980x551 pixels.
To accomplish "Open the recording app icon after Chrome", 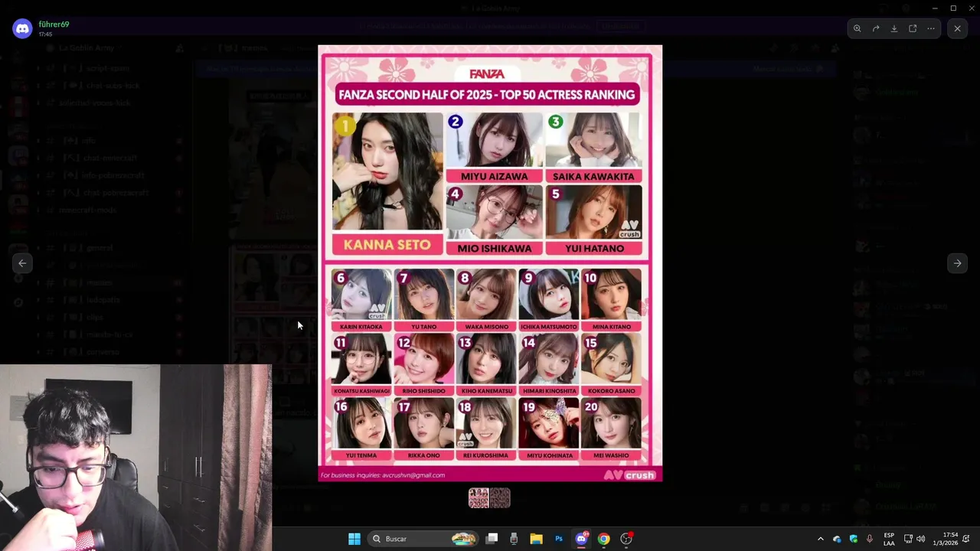I will coord(626,539).
